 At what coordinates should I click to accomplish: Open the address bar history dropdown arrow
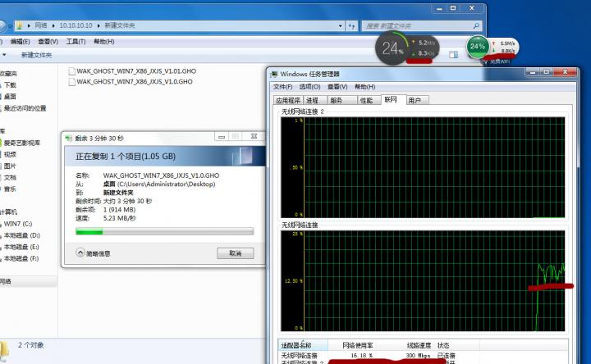coord(341,26)
